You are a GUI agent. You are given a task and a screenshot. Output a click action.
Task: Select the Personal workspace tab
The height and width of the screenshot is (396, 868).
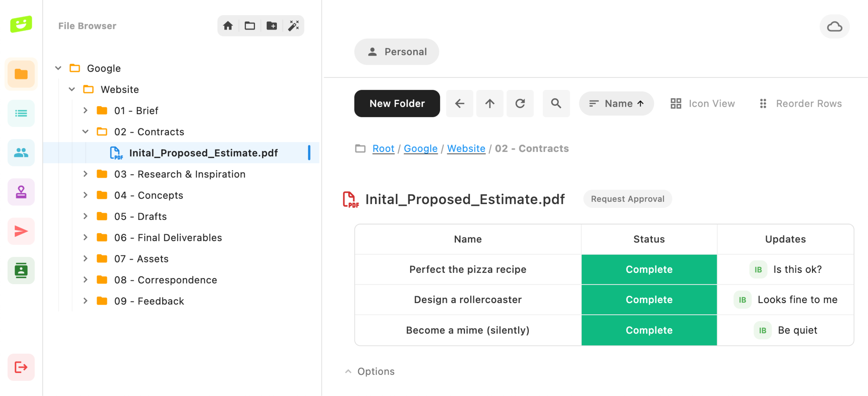(x=397, y=52)
